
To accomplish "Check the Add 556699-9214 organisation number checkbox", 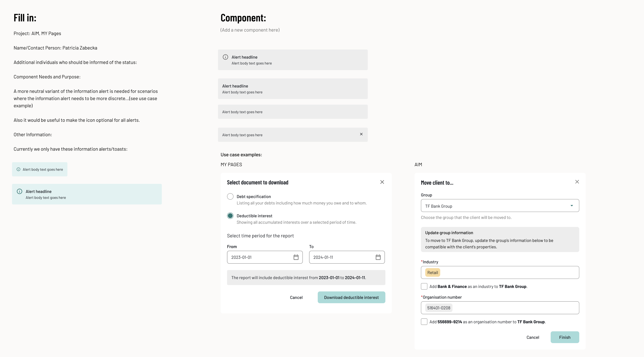I will (424, 321).
